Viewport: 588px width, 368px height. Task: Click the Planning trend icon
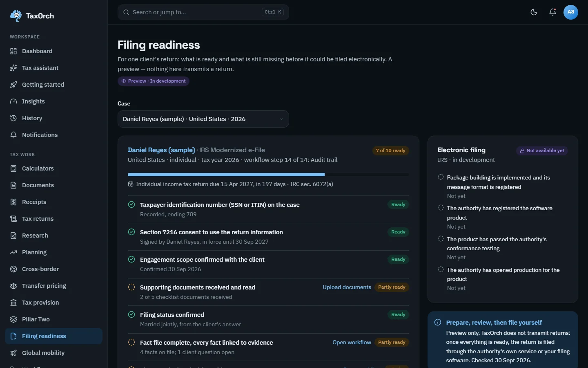coord(13,252)
